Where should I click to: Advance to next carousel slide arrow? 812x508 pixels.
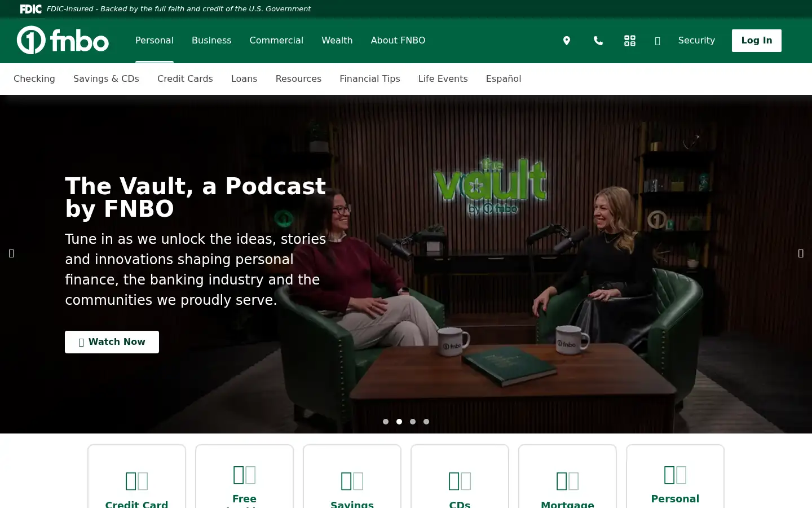801,253
